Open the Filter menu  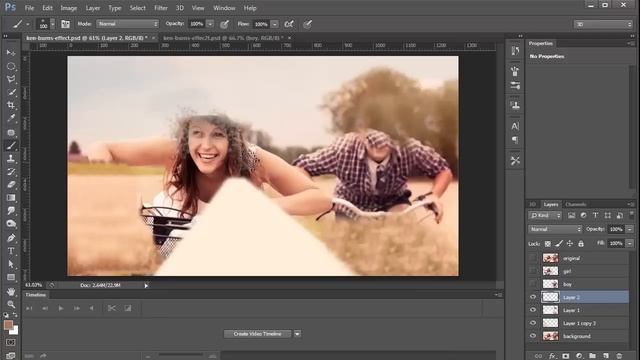pos(161,8)
